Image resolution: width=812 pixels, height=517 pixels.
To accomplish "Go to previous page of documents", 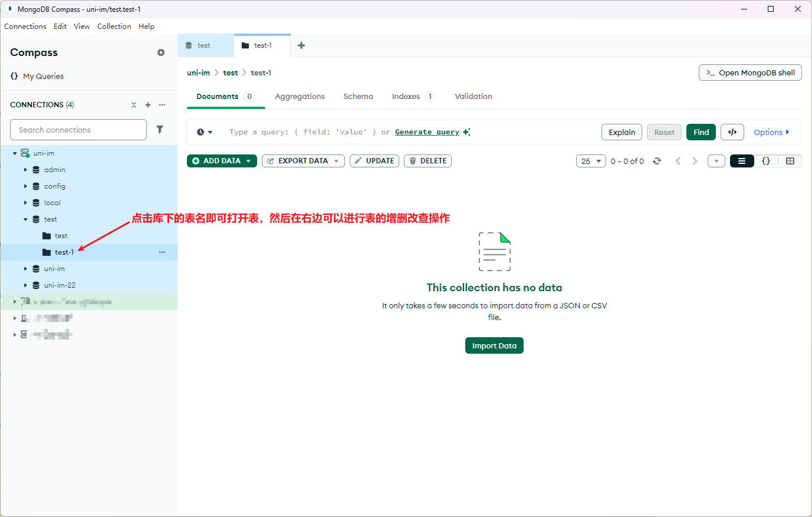I will (x=678, y=161).
